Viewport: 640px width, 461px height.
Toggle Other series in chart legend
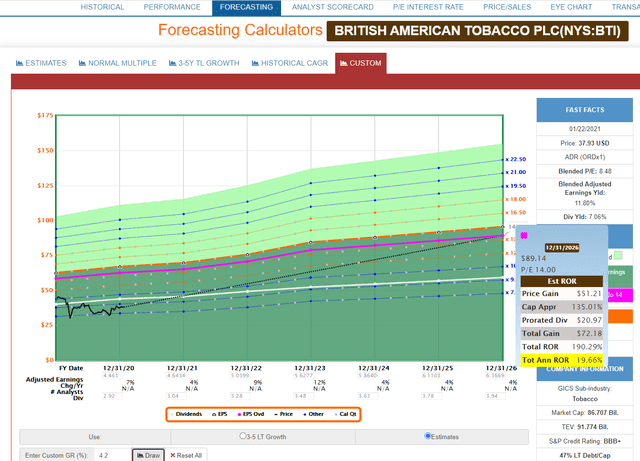click(x=313, y=414)
